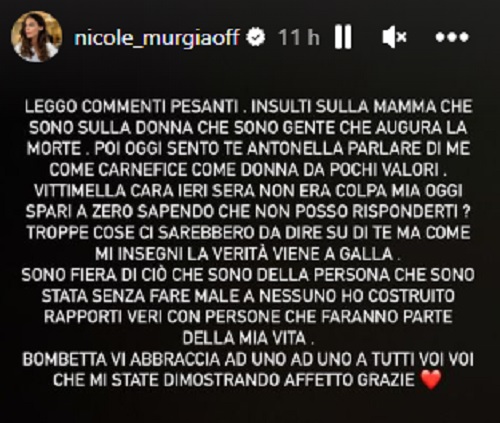Click the line SPARI A ZERO SAPENDO
Viewport: 500px width, 423px height.
click(x=248, y=212)
